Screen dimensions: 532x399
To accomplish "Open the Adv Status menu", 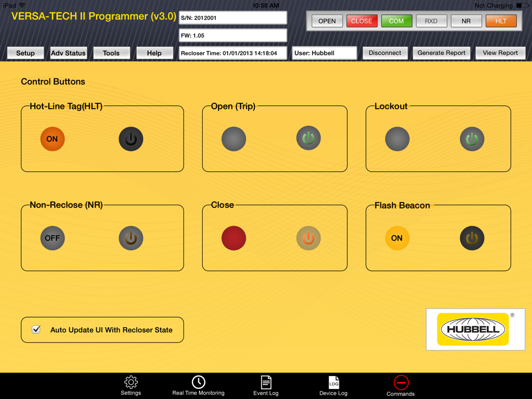I will 68,53.
